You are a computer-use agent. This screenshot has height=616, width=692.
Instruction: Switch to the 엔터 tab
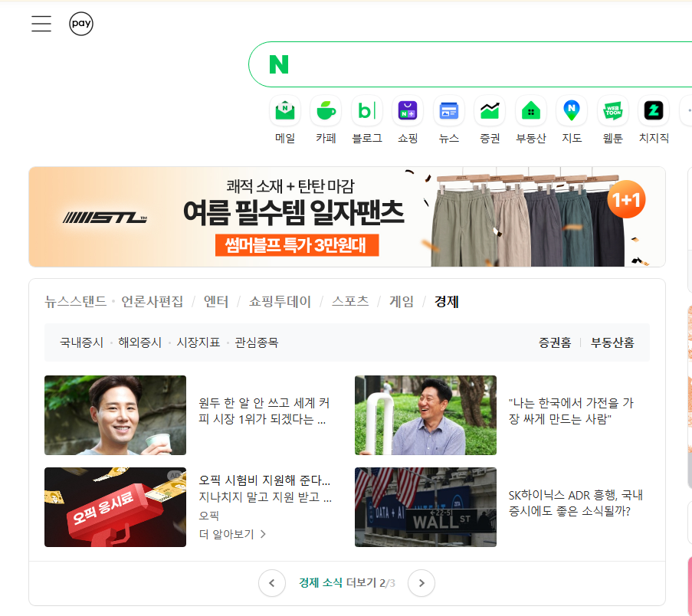[216, 301]
